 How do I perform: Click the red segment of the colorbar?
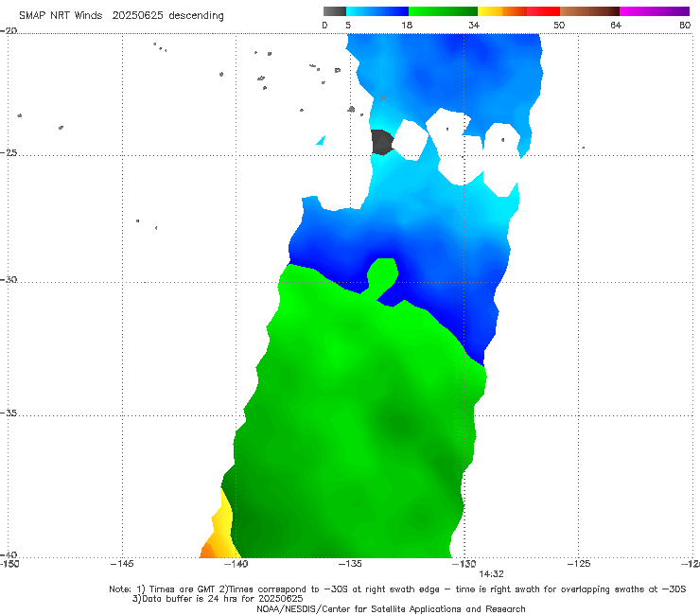point(543,11)
